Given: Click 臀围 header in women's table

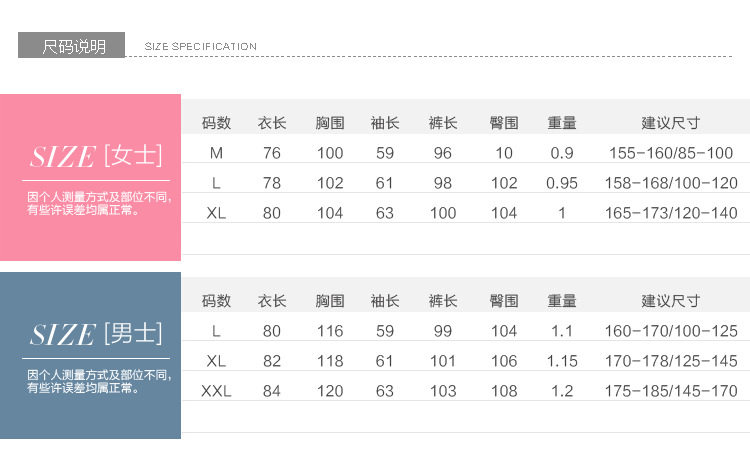Looking at the screenshot, I should click(x=504, y=123).
